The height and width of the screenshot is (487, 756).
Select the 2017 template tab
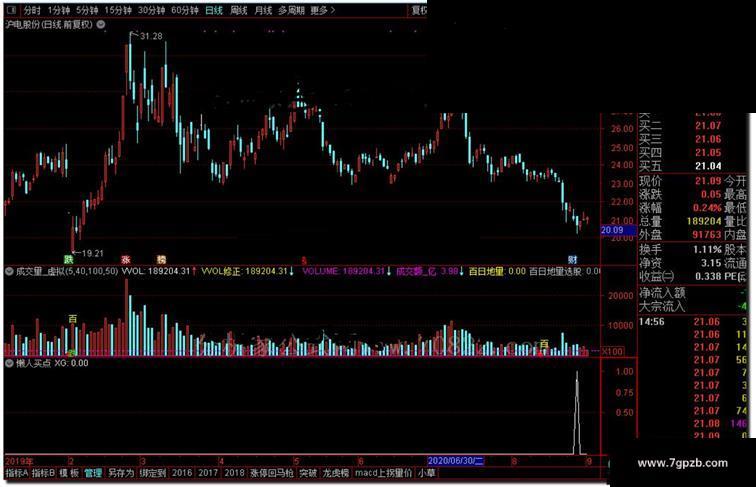(x=208, y=473)
